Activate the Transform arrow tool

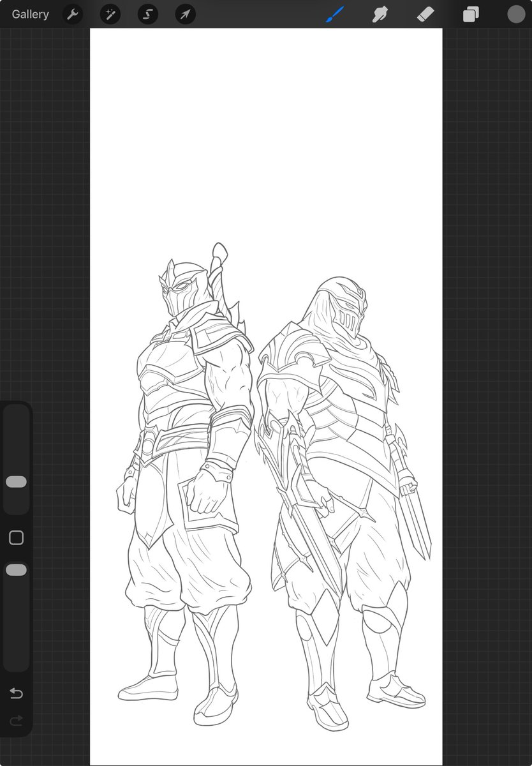[185, 14]
